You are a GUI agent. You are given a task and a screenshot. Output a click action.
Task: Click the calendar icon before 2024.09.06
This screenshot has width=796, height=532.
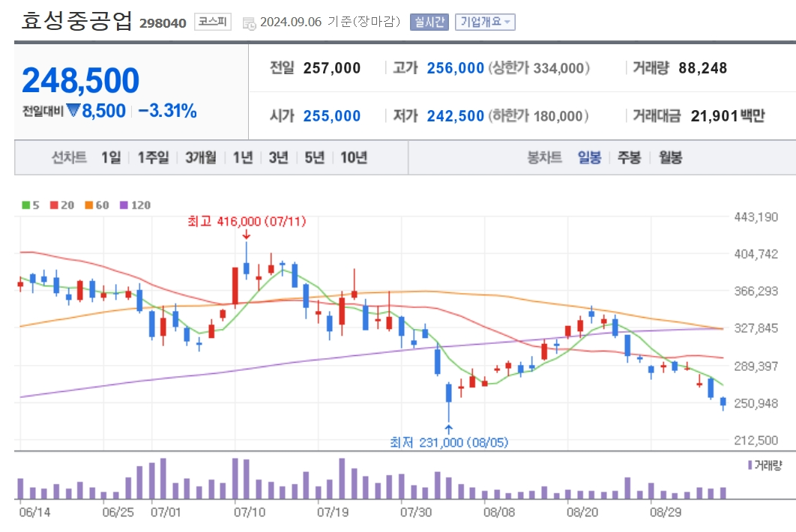pos(250,22)
